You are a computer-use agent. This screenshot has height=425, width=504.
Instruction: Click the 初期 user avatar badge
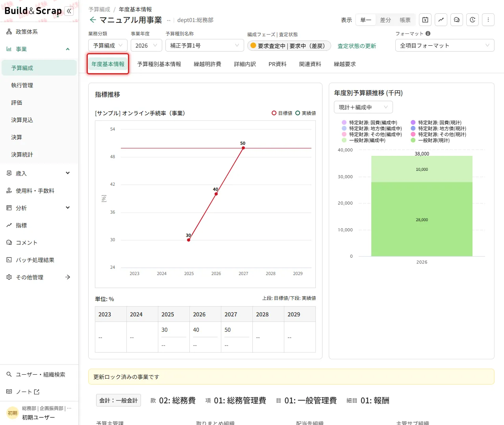pos(13,413)
